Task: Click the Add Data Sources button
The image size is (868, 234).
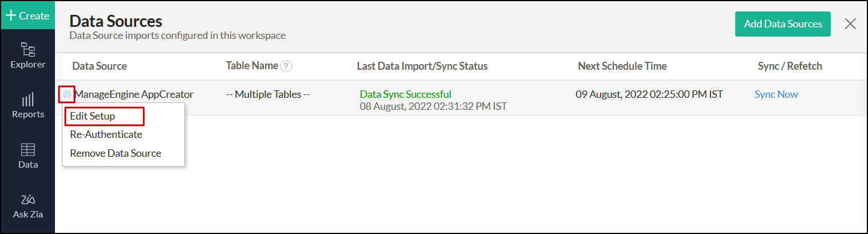Action: tap(783, 24)
